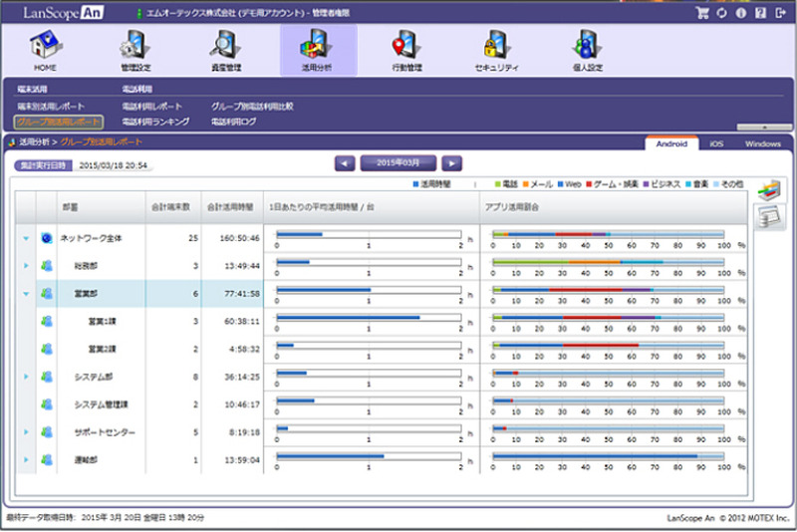This screenshot has width=797, height=532.
Task: Open 行動管理 location management icon
Action: click(x=406, y=48)
